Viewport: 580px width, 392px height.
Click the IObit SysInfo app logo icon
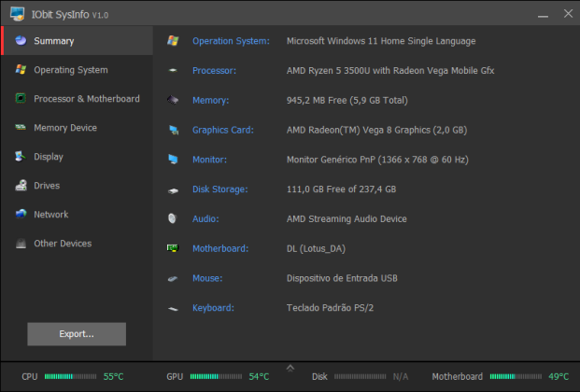tap(17, 14)
